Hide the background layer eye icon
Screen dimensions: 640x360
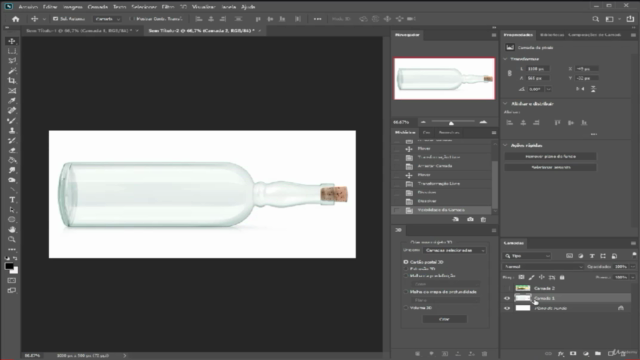point(507,308)
